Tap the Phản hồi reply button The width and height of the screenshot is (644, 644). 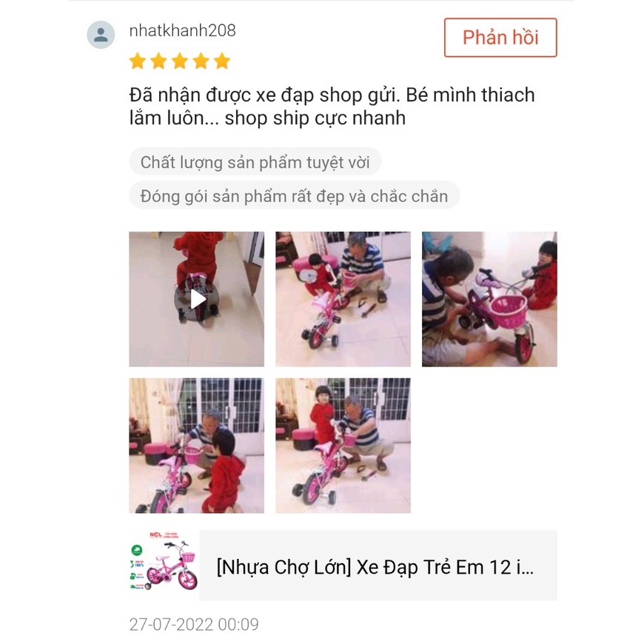tap(500, 37)
